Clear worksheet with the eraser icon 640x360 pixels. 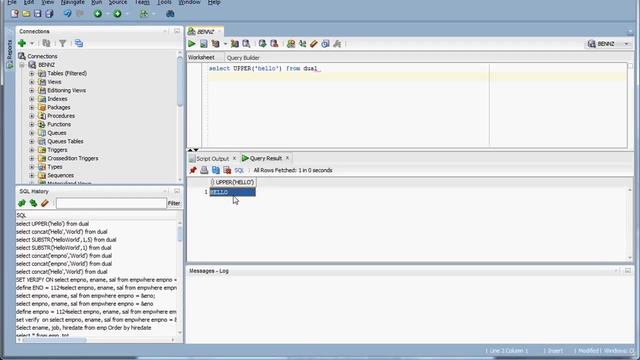[313, 44]
